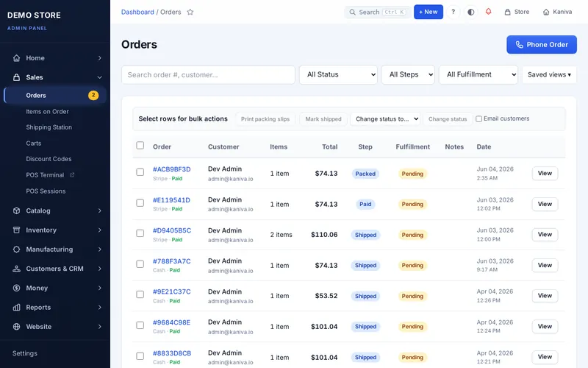Open the All Status dropdown
This screenshot has width=588, height=368.
click(338, 75)
